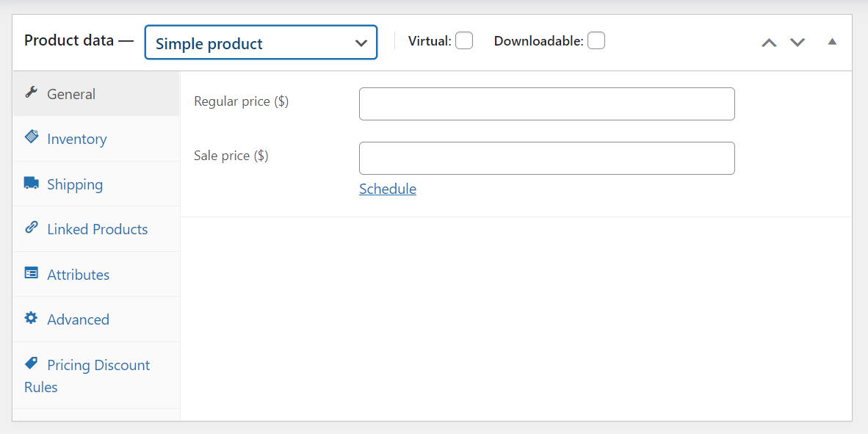Click the Inventory tag icon
Screen dimensions: 868x434
pyautogui.click(x=31, y=137)
